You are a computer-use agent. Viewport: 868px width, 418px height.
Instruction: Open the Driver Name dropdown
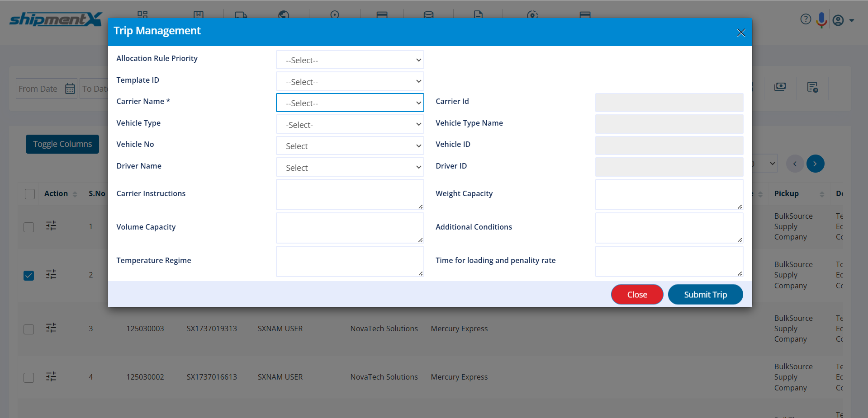tap(350, 167)
